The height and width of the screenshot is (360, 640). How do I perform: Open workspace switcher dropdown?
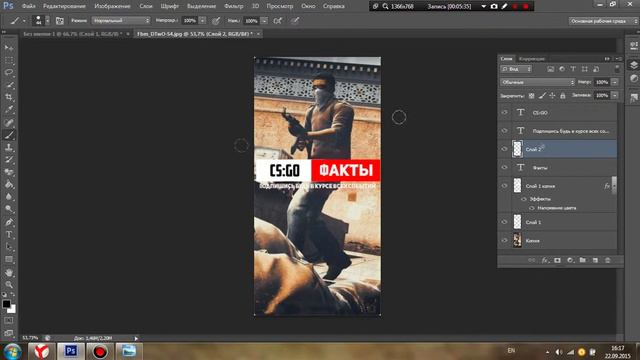603,21
